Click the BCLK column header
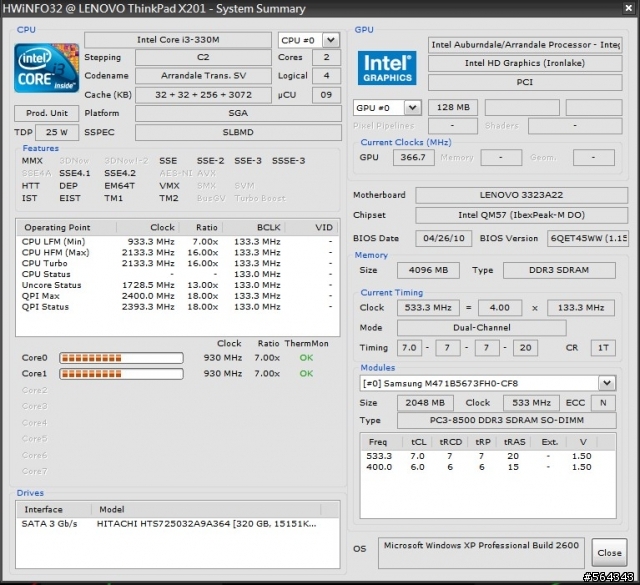Viewport: 640px width, 585px height. 254,227
